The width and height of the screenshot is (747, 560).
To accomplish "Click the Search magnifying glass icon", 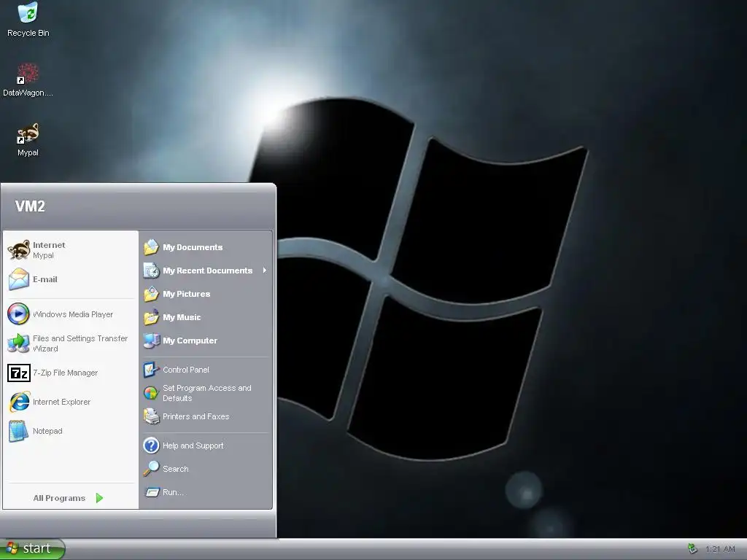I will (152, 469).
